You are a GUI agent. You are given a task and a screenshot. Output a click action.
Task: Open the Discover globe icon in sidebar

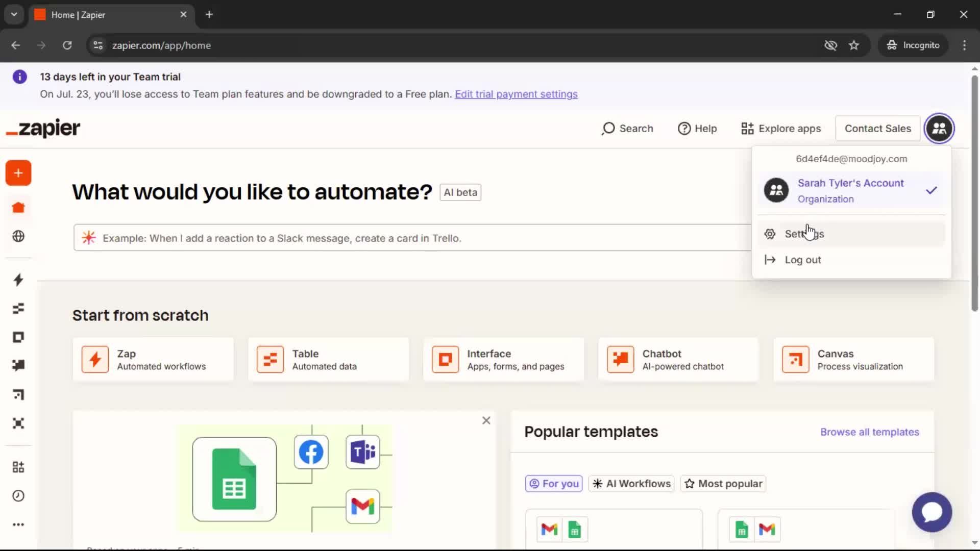[18, 236]
